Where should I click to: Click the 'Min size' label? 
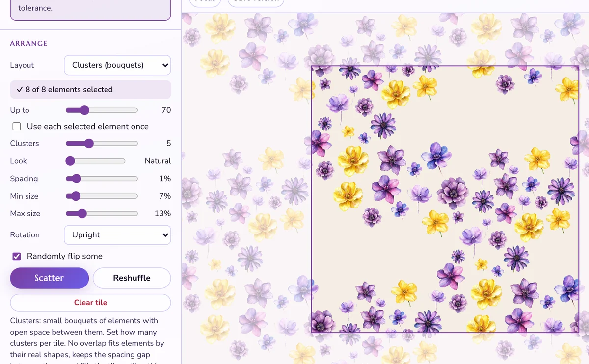(24, 196)
